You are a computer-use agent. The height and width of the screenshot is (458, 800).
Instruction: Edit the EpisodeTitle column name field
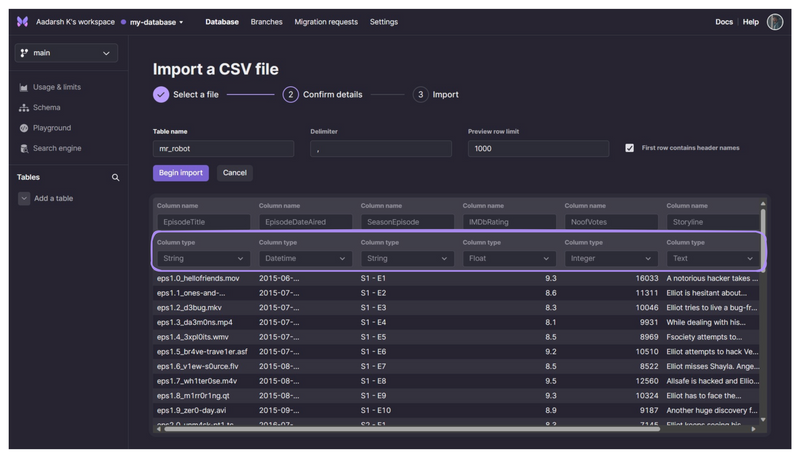tap(204, 222)
